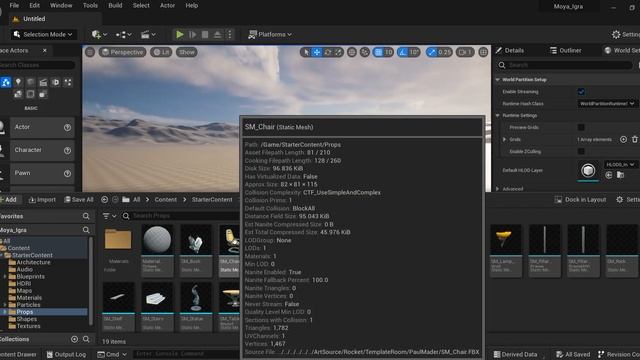Expand the Grids array row
The height and width of the screenshot is (360, 640).
point(504,140)
